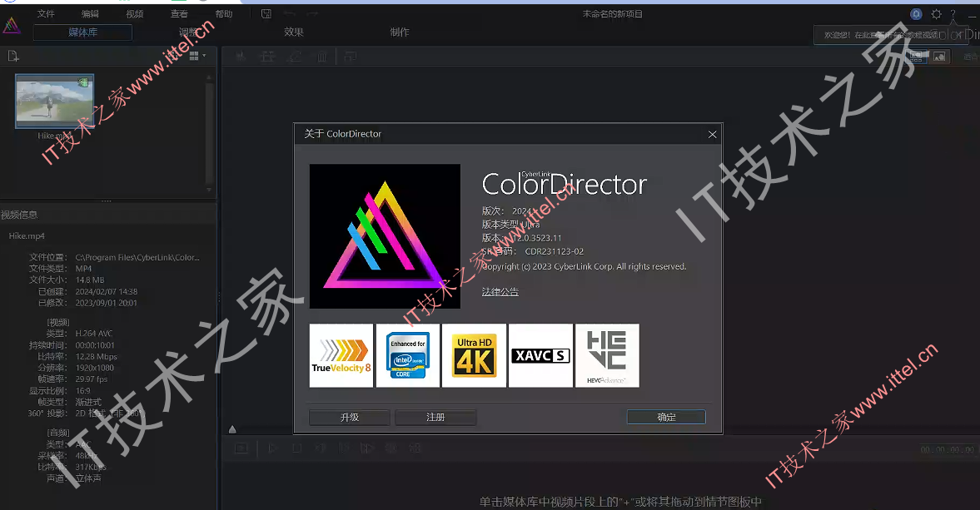This screenshot has height=510, width=980.
Task: Click the HEVC Advance badge
Action: click(x=607, y=355)
